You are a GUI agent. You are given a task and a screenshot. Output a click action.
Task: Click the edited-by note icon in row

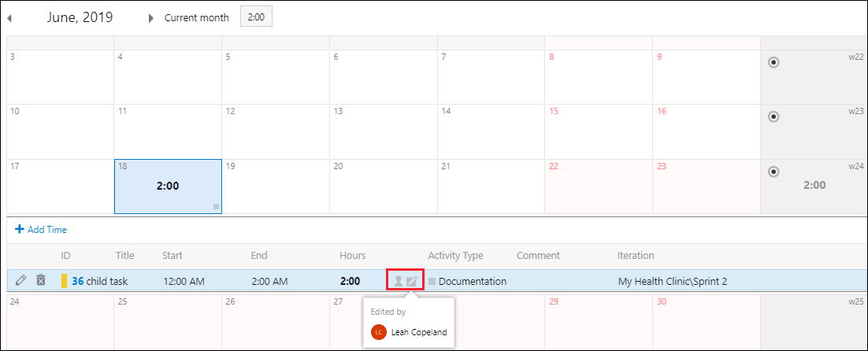point(411,281)
